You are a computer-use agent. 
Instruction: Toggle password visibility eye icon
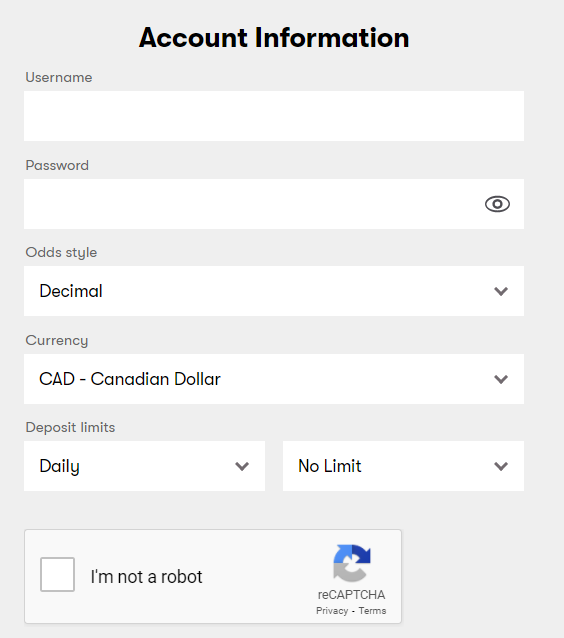click(497, 204)
